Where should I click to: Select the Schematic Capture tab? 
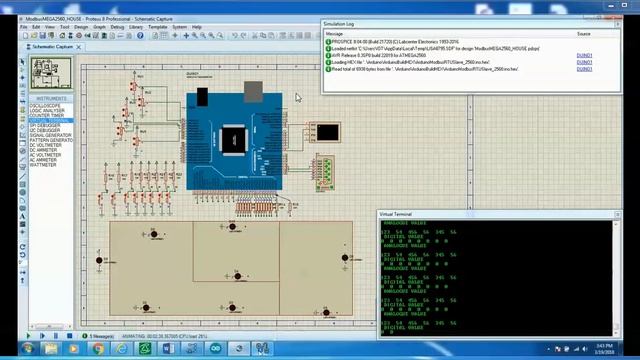pos(52,47)
